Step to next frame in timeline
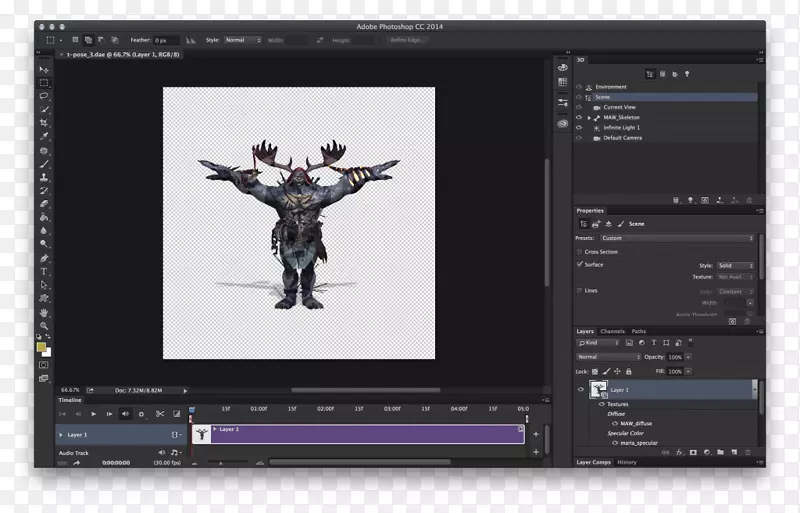 109,414
